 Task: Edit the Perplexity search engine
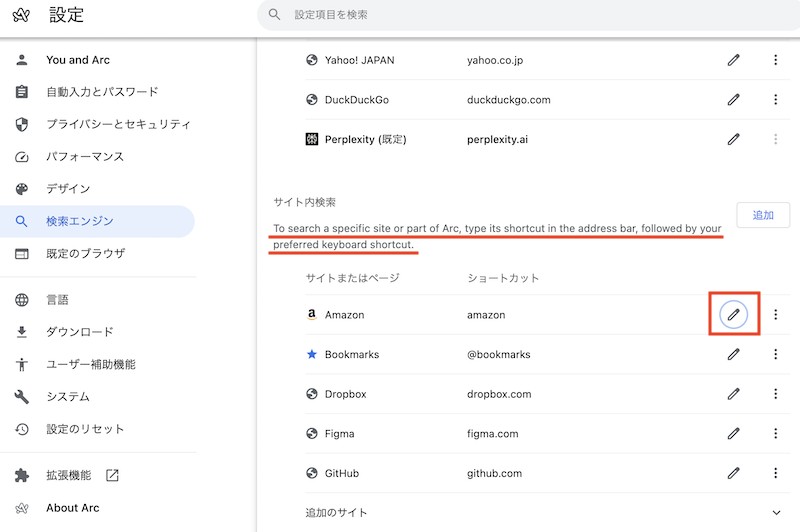733,139
